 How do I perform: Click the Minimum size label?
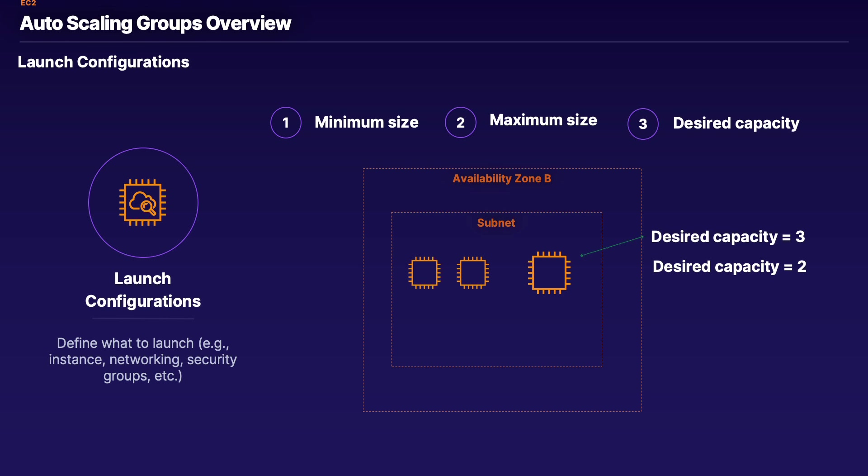pos(366,122)
